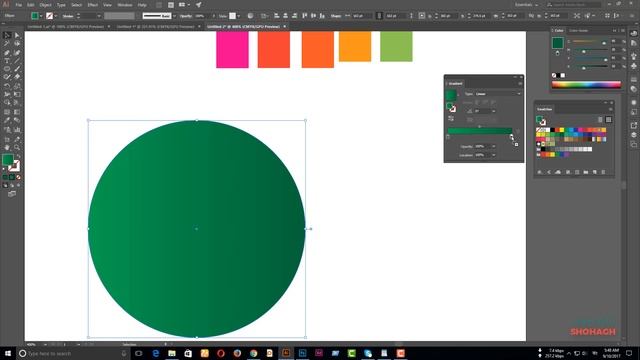Open Recolor Artwork wheel in control bar
The image size is (640, 360).
click(x=250, y=16)
